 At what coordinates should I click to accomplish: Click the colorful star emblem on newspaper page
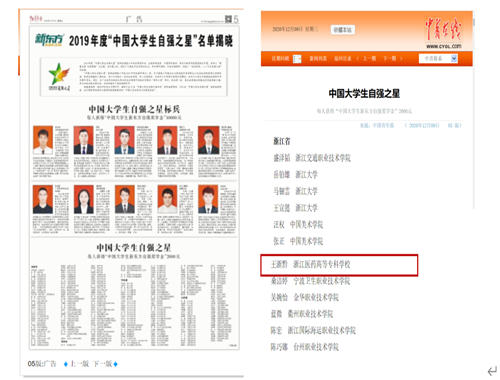coord(59,74)
